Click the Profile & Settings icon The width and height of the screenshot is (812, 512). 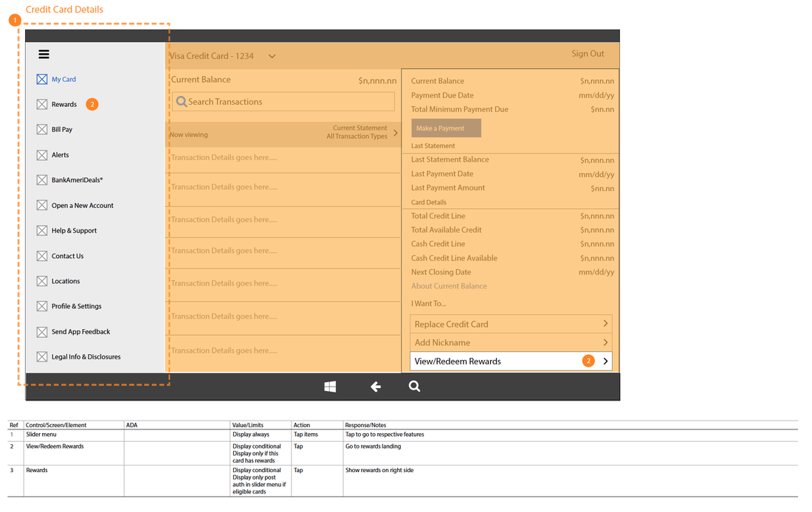pyautogui.click(x=42, y=306)
